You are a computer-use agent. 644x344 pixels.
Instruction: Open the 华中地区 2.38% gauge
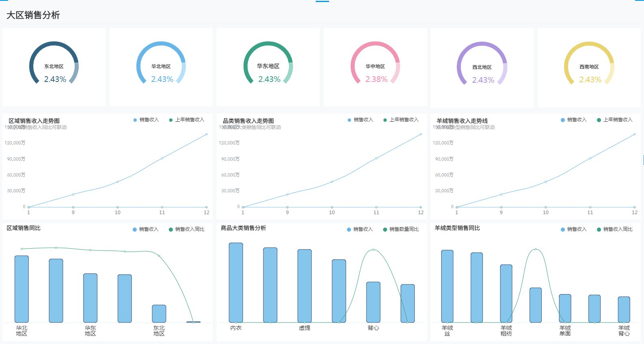click(375, 67)
